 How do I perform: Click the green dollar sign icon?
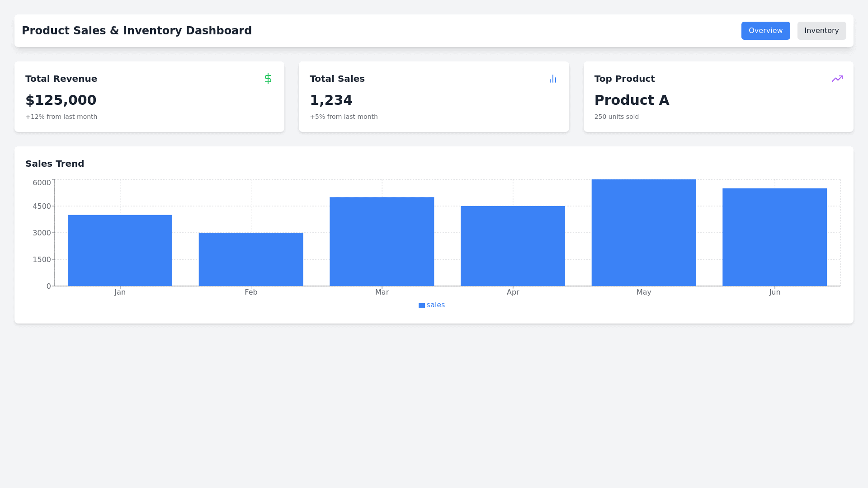268,79
